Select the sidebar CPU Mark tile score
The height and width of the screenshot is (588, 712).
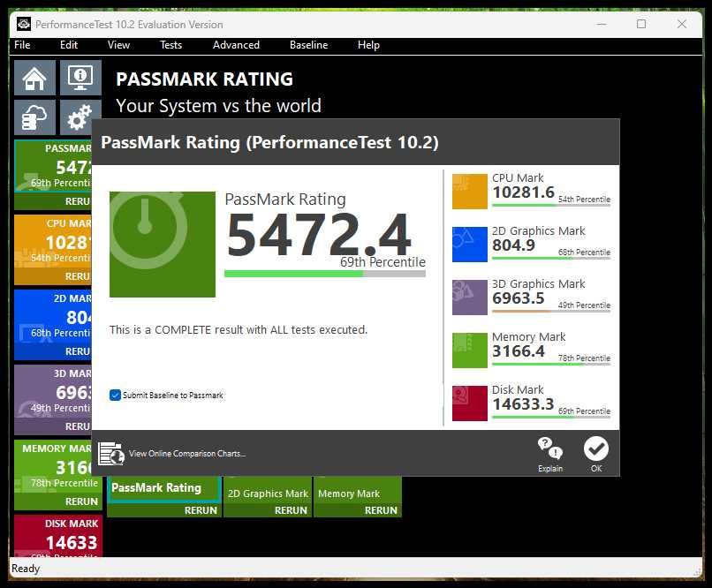tap(69, 242)
